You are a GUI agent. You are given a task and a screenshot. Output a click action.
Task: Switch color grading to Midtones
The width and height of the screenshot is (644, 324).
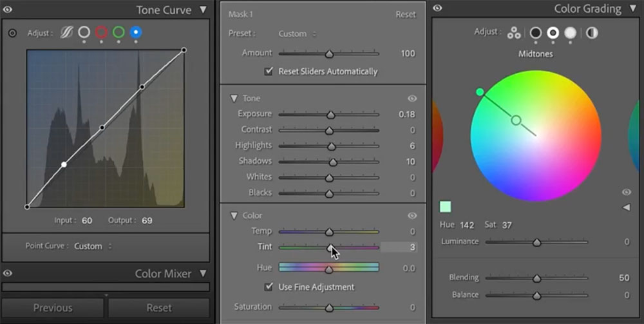[x=553, y=32]
